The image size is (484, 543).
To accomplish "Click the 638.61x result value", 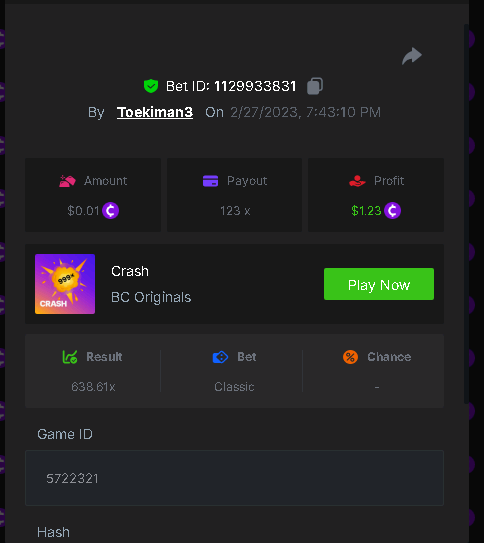I will click(x=93, y=386).
